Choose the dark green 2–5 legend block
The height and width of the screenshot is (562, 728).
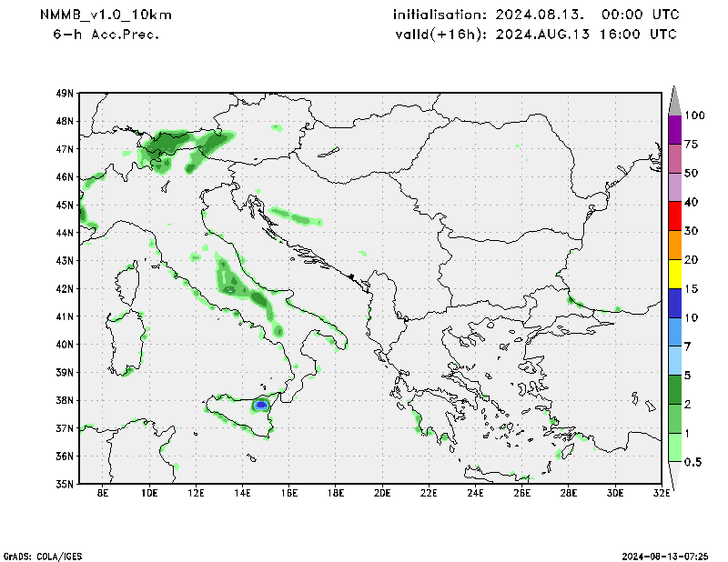pyautogui.click(x=674, y=389)
